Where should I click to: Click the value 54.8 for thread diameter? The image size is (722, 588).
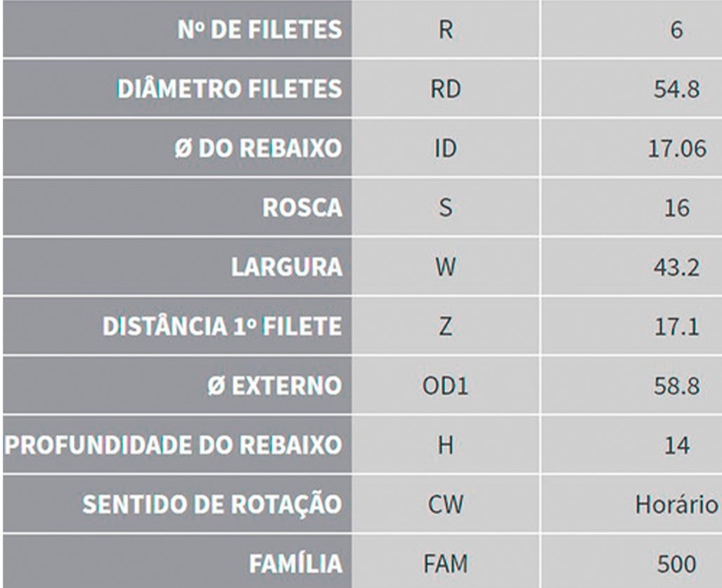(676, 90)
